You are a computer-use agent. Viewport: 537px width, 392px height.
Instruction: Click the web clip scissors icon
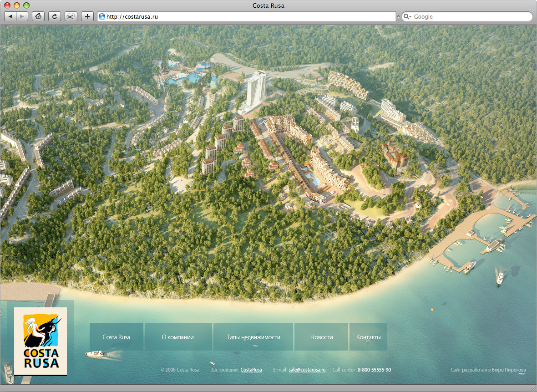(71, 16)
